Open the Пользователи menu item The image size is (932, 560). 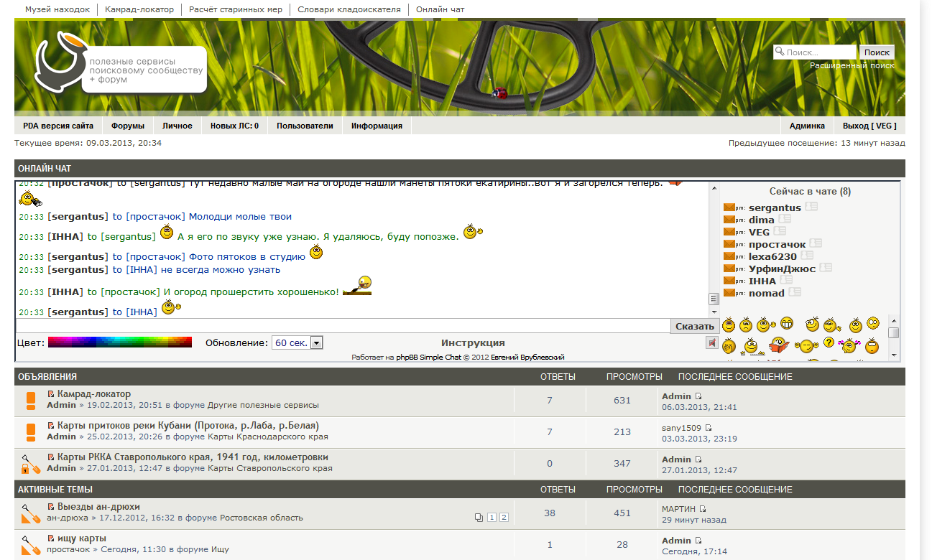pyautogui.click(x=305, y=126)
